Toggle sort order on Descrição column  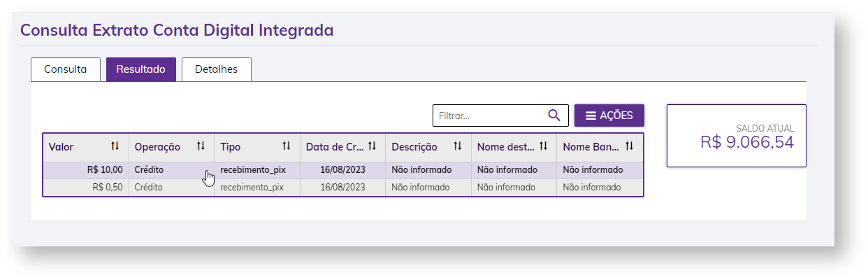(x=458, y=146)
